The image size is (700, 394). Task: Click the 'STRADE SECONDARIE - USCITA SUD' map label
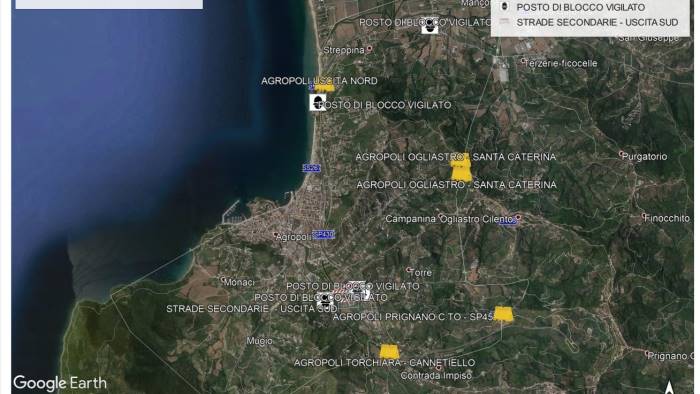click(252, 309)
